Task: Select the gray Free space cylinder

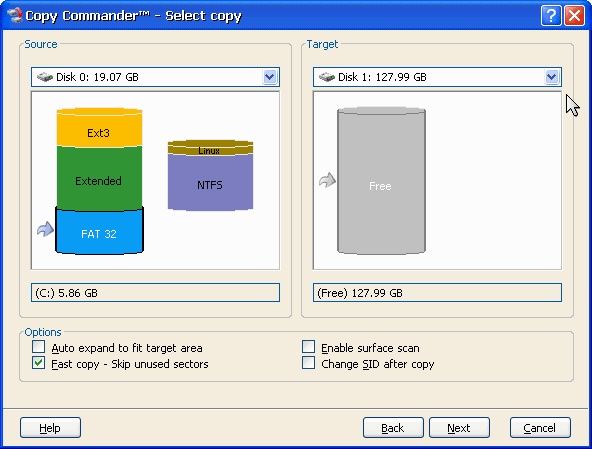Action: coord(381,181)
